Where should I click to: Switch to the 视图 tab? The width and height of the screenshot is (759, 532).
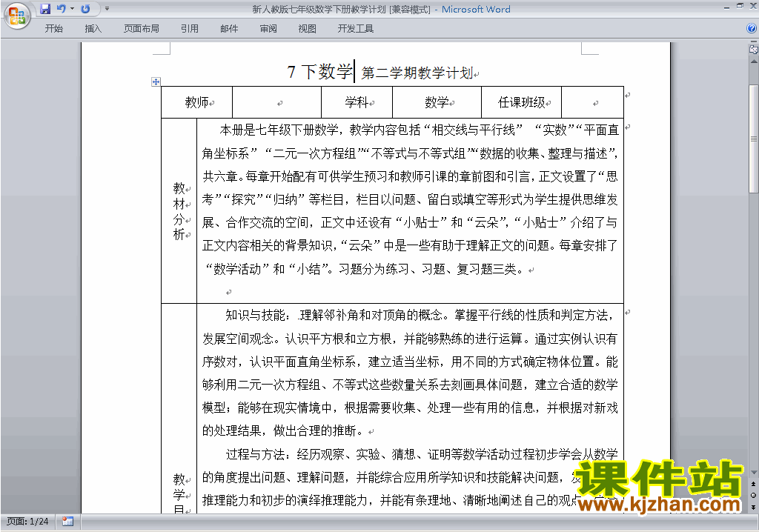(x=308, y=29)
